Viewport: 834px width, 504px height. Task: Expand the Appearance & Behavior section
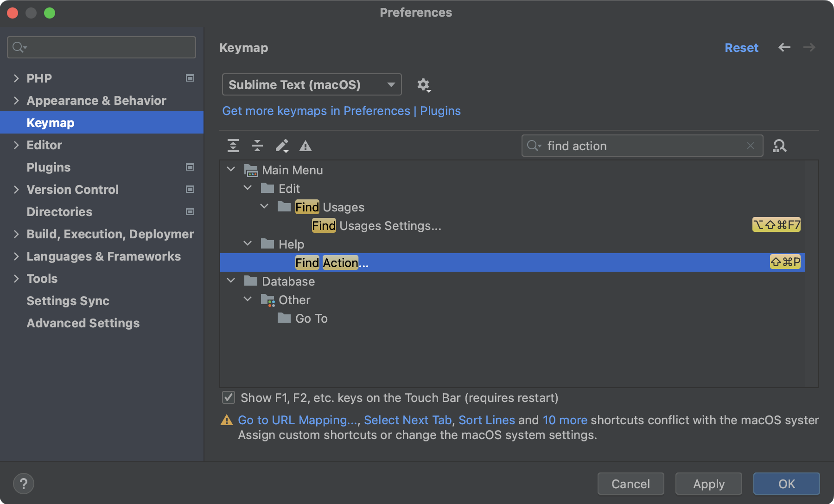[16, 101]
